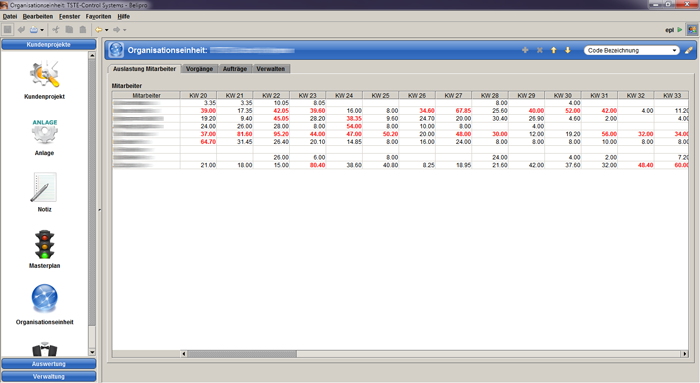Click the table scroll left arrow
700x383 pixels.
point(183,354)
